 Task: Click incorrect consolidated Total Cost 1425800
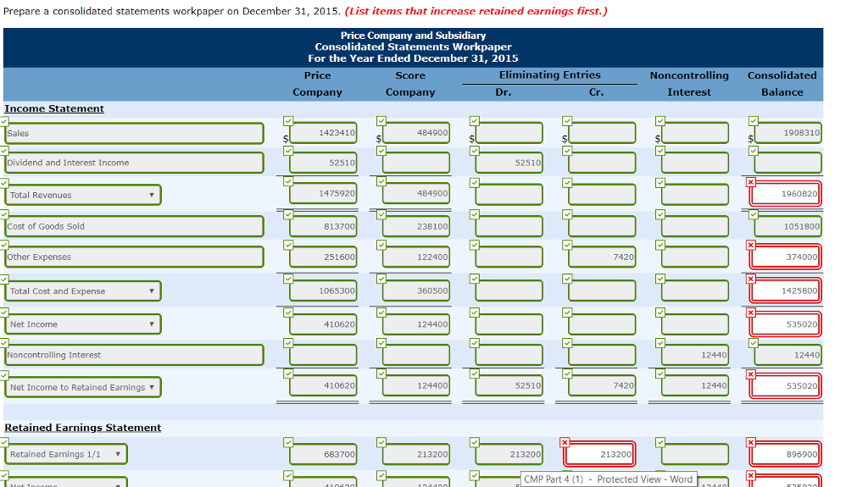click(x=785, y=291)
